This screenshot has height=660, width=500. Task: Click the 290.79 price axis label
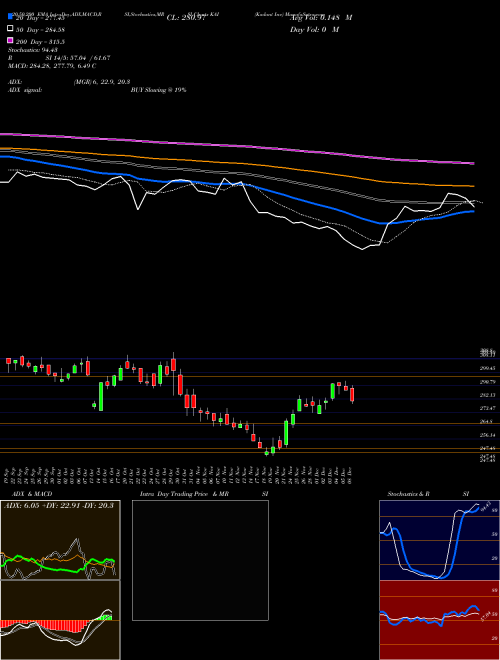pos(487,382)
